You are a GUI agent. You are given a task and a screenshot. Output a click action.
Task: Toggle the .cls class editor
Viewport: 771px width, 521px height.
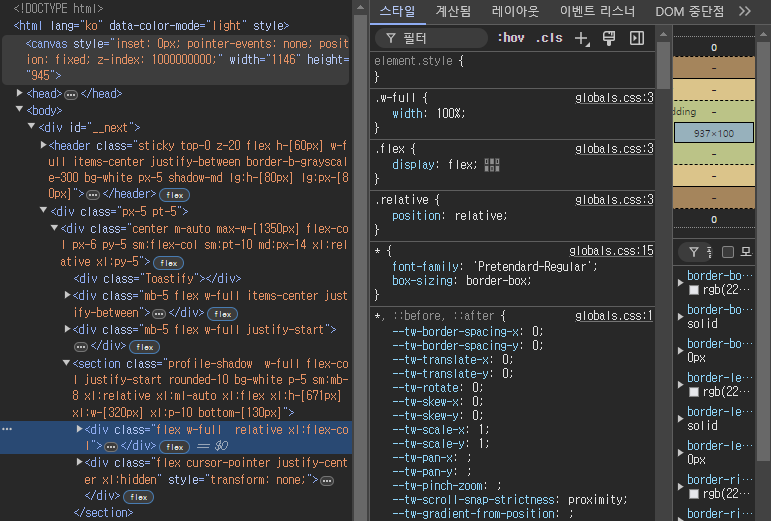549,37
